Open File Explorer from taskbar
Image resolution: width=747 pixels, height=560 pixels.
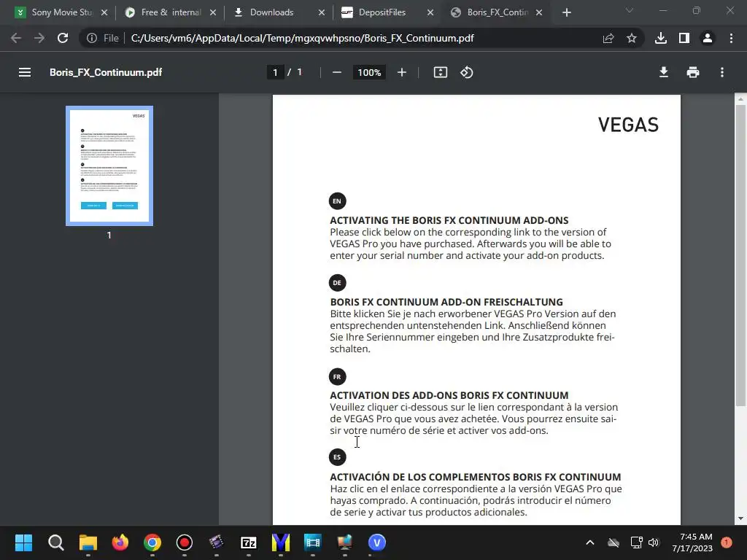coord(88,542)
